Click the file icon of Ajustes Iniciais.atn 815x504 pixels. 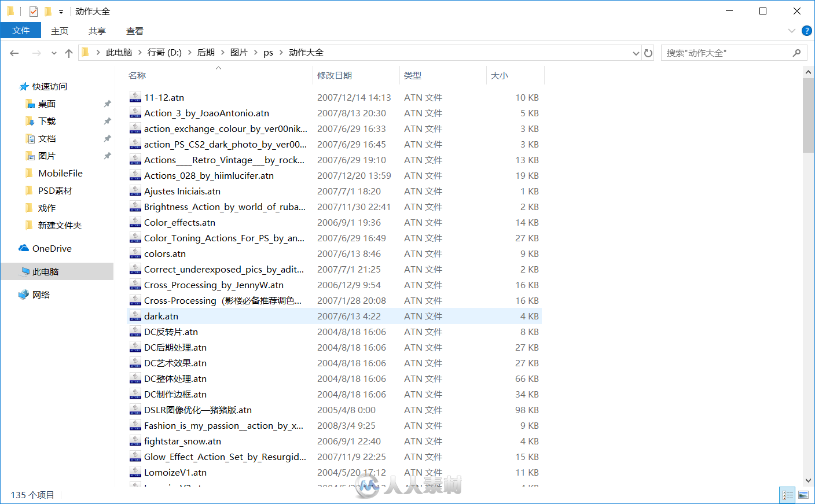(135, 191)
